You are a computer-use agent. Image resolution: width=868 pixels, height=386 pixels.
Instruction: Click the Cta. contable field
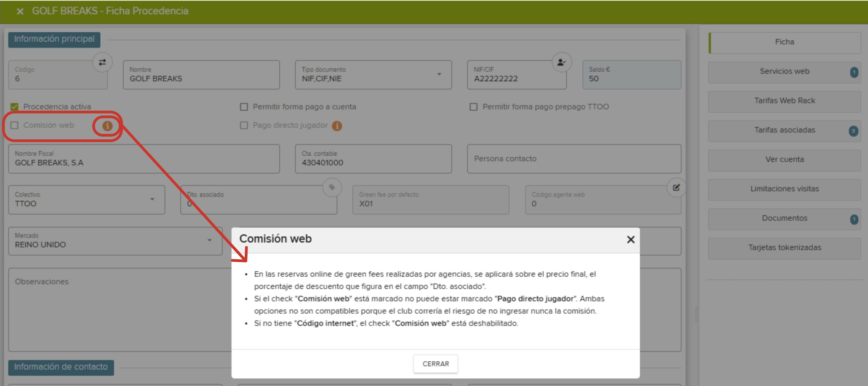coord(373,159)
